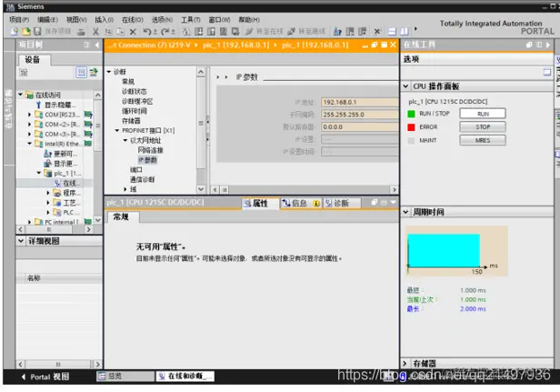Collapse the 在线访问 tree node
The width and height of the screenshot is (560, 392).
(x=21, y=95)
